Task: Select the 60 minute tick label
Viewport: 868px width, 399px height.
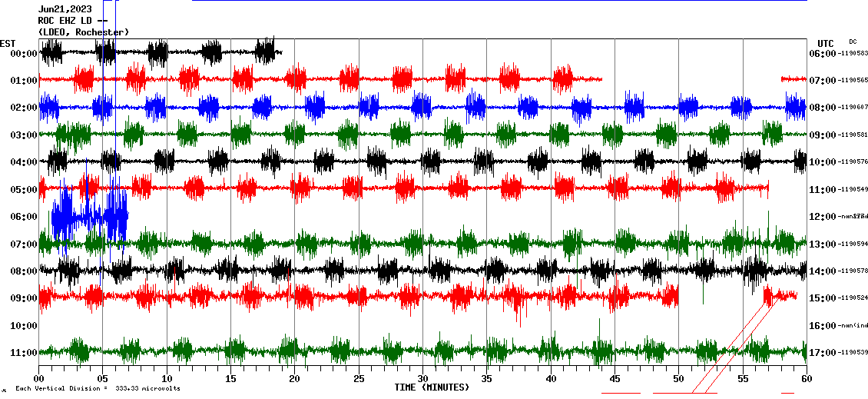Action: pyautogui.click(x=806, y=379)
